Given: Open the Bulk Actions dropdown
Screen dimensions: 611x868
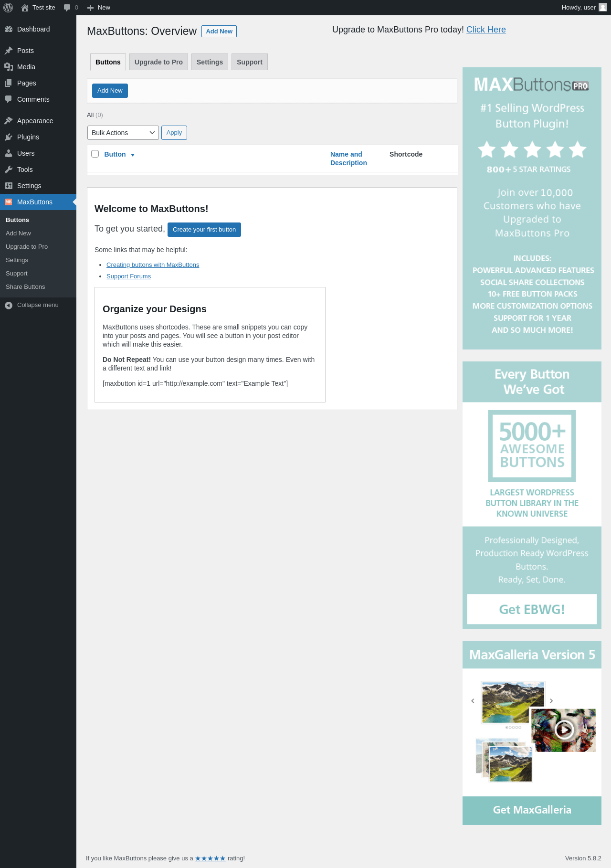Looking at the screenshot, I should [x=123, y=133].
